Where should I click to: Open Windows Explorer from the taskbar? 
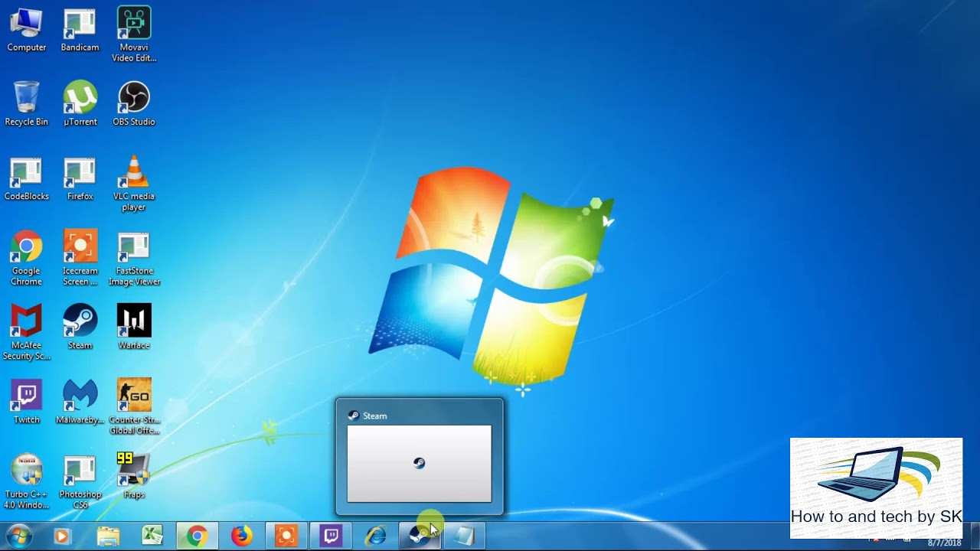click(108, 536)
